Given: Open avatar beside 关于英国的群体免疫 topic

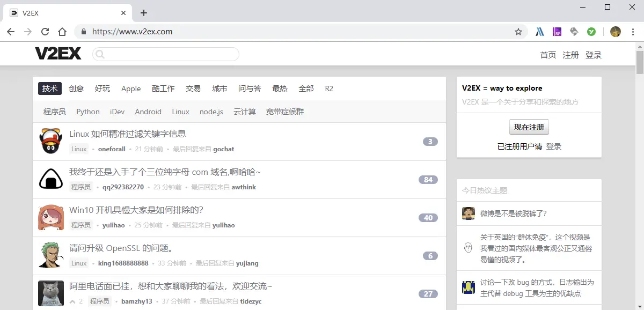Looking at the screenshot, I should tap(469, 248).
